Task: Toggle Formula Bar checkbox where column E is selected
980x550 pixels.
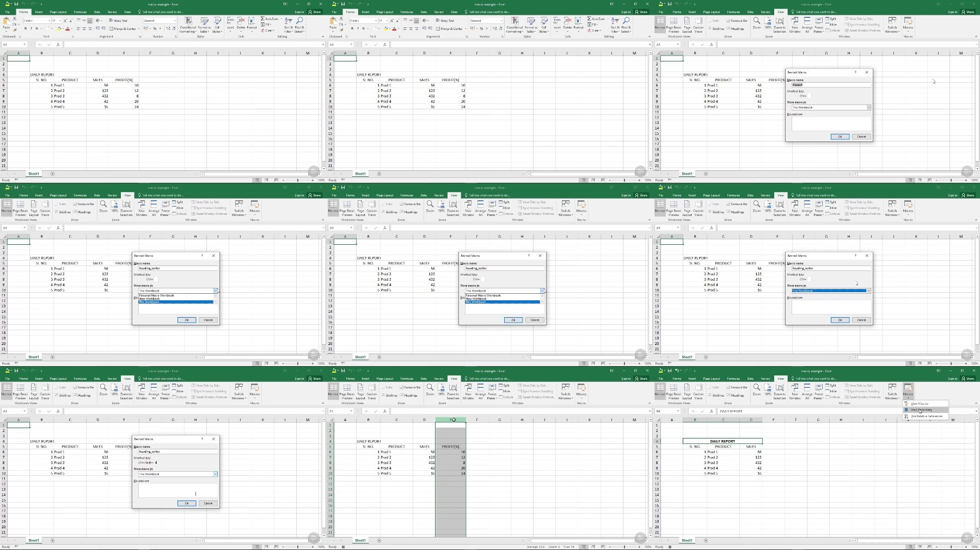Action: (401, 387)
